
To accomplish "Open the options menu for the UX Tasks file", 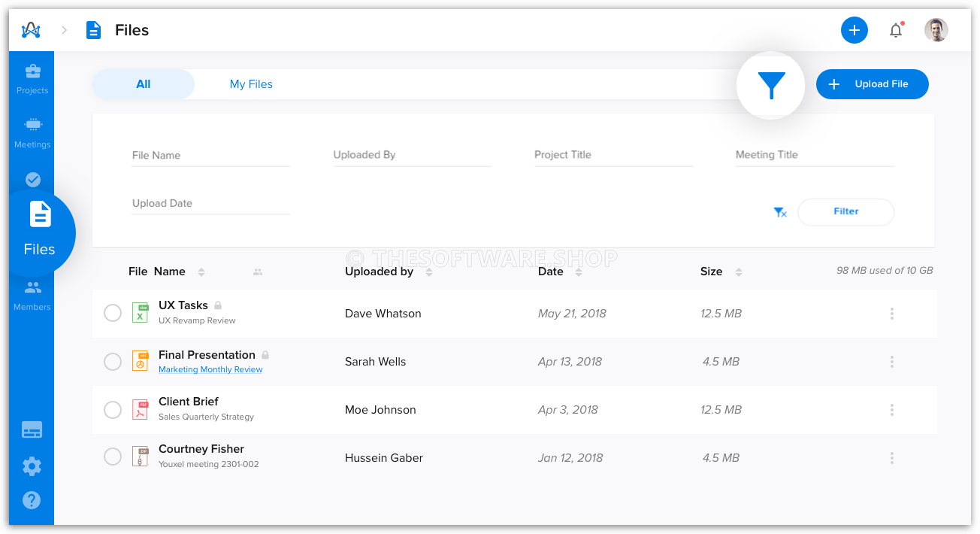I will pyautogui.click(x=891, y=313).
